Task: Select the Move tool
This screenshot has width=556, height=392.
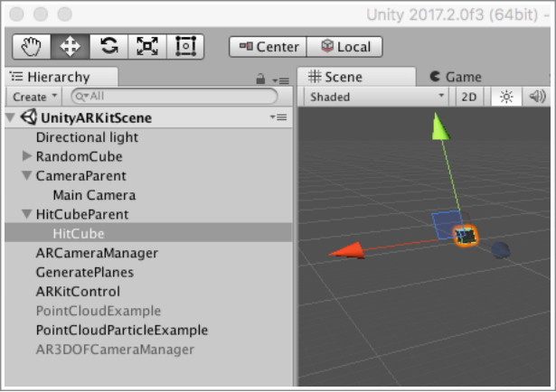Action: [70, 46]
